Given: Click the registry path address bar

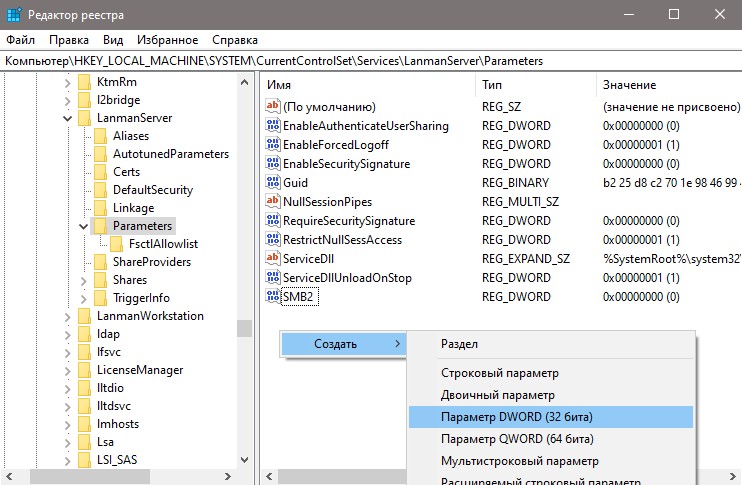Looking at the screenshot, I should pos(371,61).
